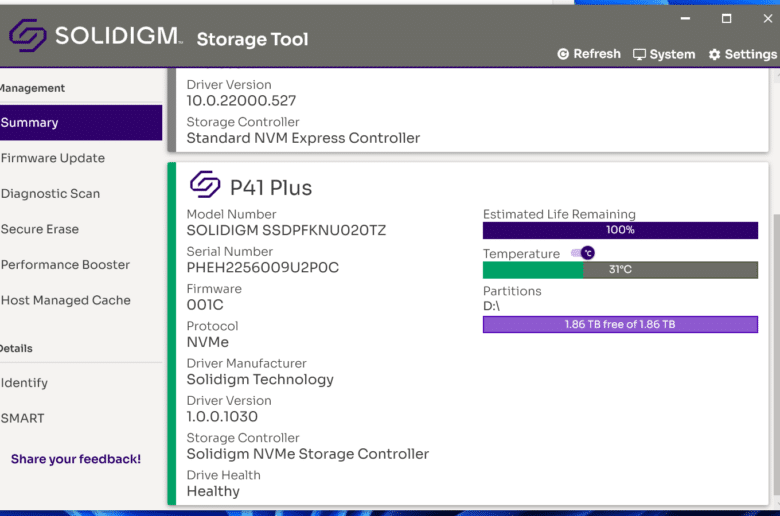Open the System view
Screen dimensions: 780x516
pos(664,54)
